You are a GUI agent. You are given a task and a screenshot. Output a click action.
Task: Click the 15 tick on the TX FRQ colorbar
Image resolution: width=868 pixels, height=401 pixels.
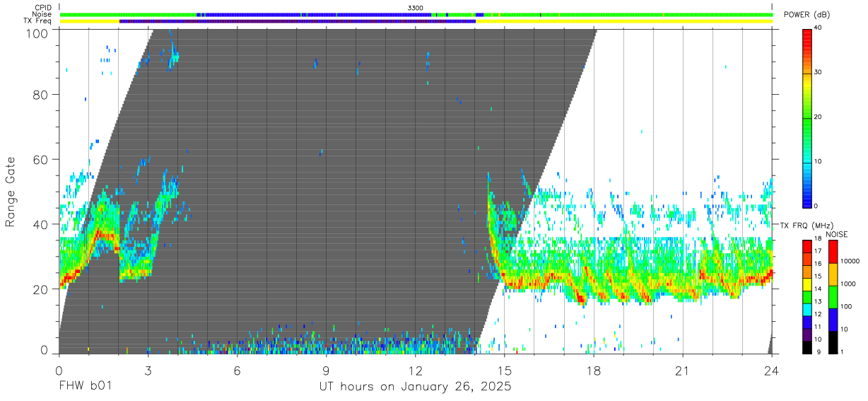coord(817,276)
